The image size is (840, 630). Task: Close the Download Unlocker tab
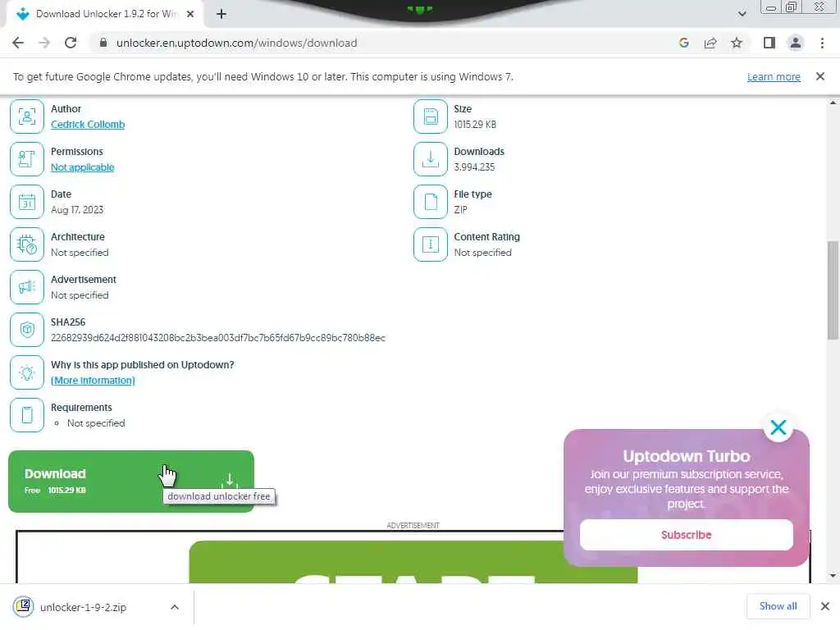pyautogui.click(x=190, y=14)
